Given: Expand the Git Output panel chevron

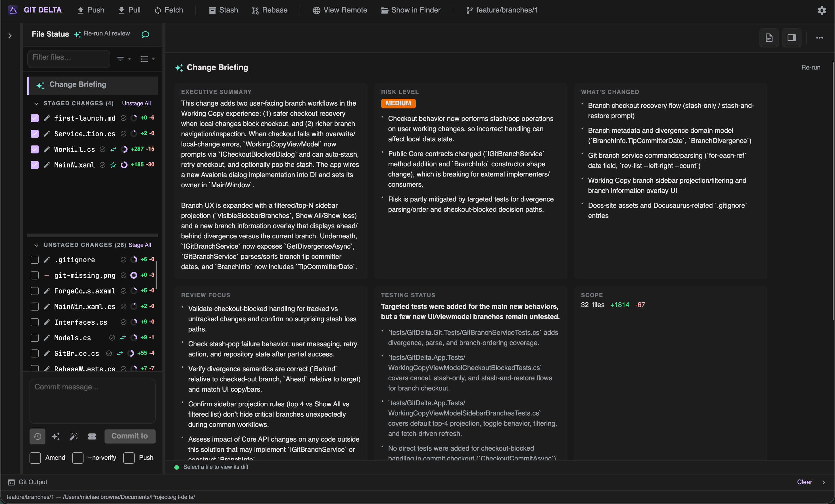Looking at the screenshot, I should tap(823, 482).
